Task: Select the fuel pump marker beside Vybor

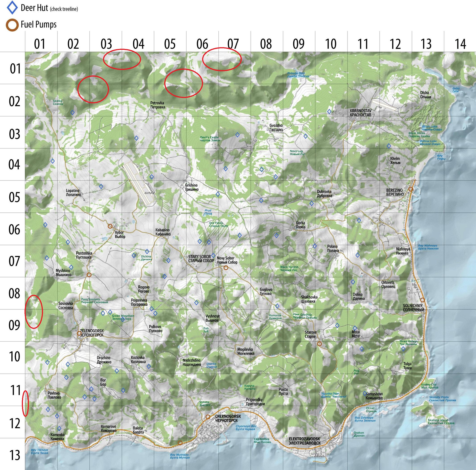Action: point(110,226)
